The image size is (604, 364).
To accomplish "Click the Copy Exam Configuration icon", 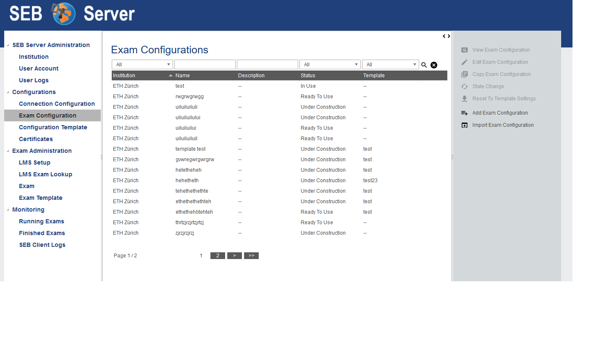I will click(464, 74).
